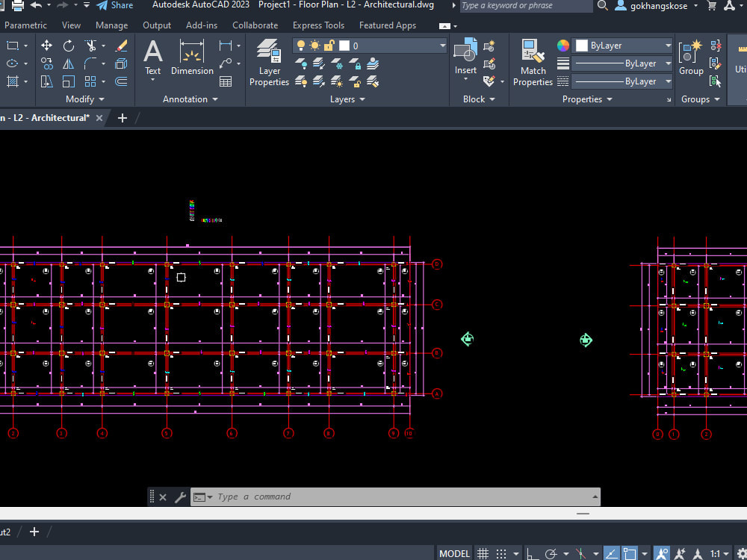Activate the Erase tool
Viewport: 747px width, 560px height.
121,46
